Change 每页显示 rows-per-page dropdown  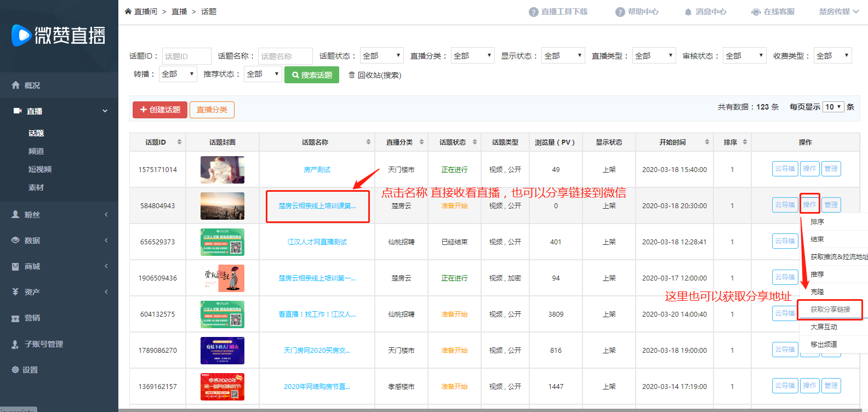click(x=833, y=107)
